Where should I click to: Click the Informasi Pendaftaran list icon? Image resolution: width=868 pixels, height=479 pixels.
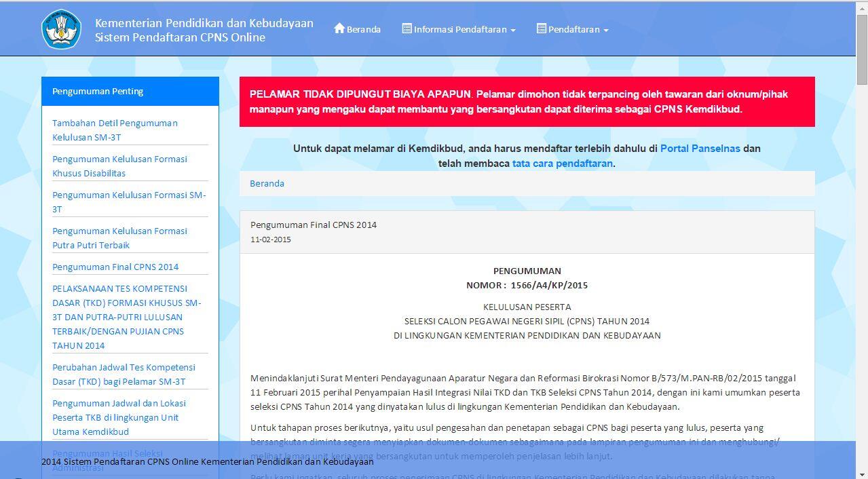[407, 28]
